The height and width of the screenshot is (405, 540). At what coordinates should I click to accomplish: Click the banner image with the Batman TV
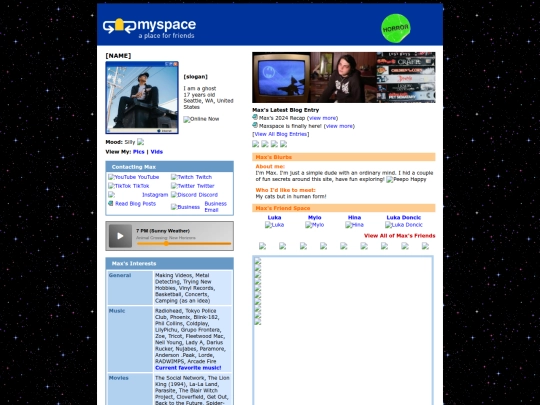click(344, 77)
